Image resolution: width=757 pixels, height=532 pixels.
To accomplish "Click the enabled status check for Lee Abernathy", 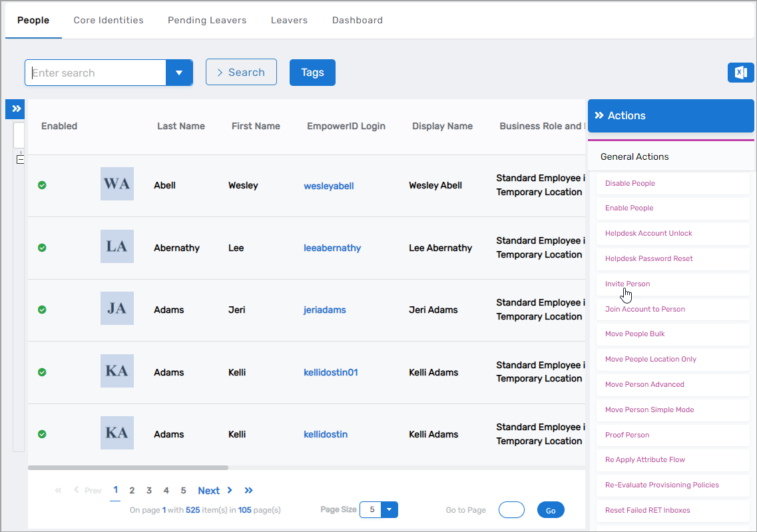I will [42, 248].
